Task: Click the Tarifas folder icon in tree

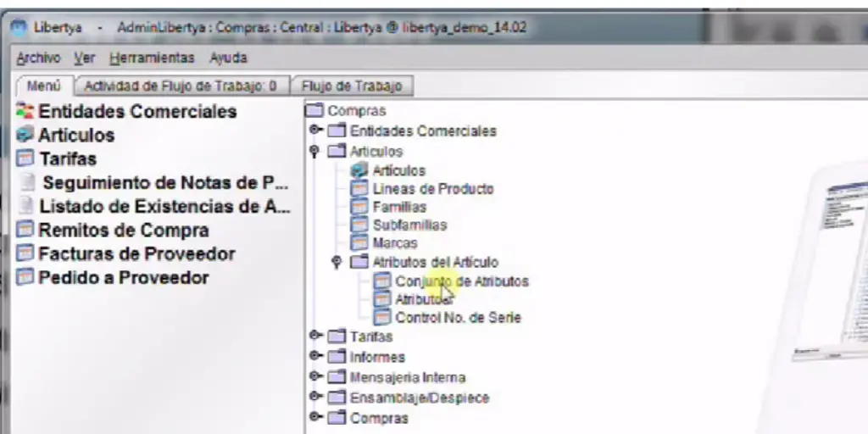Action: (x=337, y=337)
